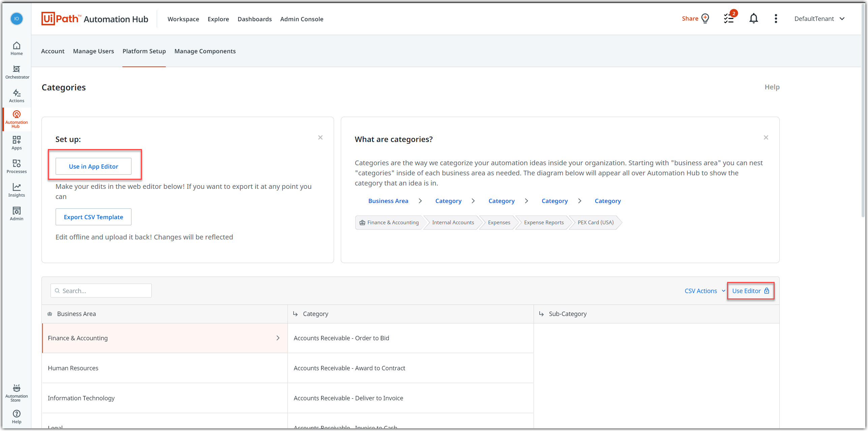Screen dimensions: 868x431
Task: Switch to Manage Components tab
Action: 205,51
